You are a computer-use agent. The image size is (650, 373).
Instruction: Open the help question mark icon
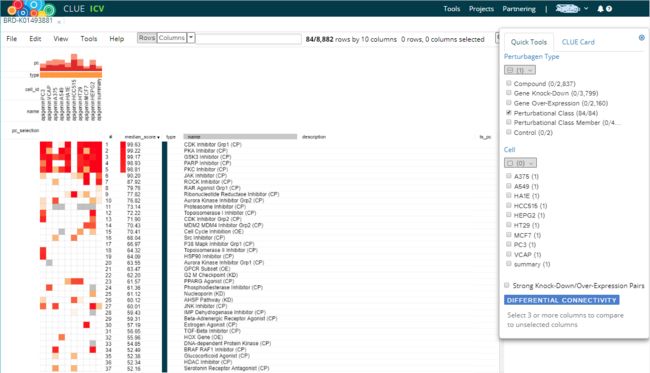pyautogui.click(x=609, y=9)
